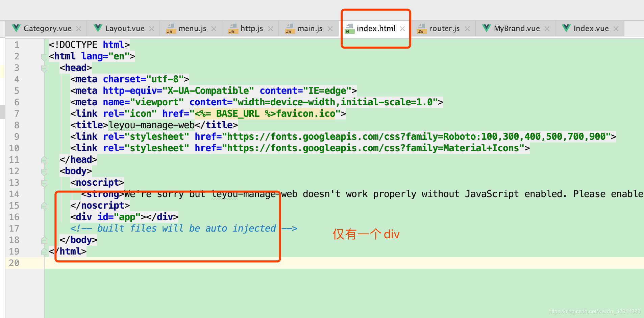Collapse the head block fold at line 3
This screenshot has width=644, height=318.
tap(44, 68)
